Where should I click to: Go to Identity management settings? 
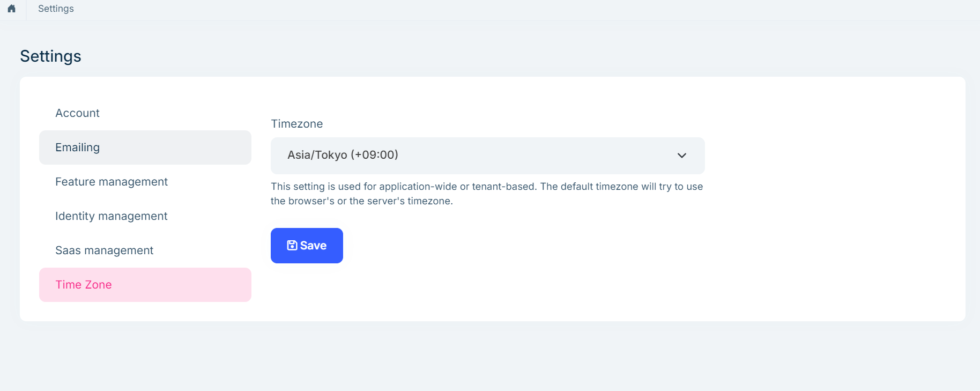coord(112,216)
